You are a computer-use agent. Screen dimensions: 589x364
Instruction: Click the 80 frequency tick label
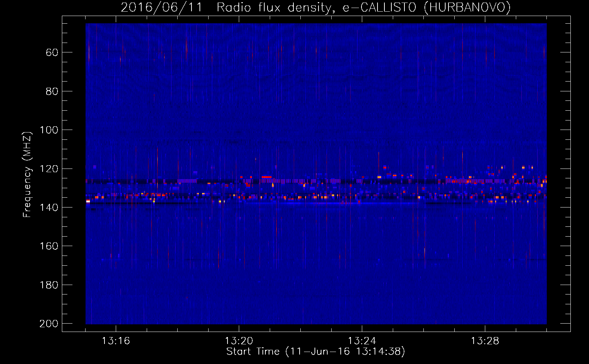pos(52,91)
